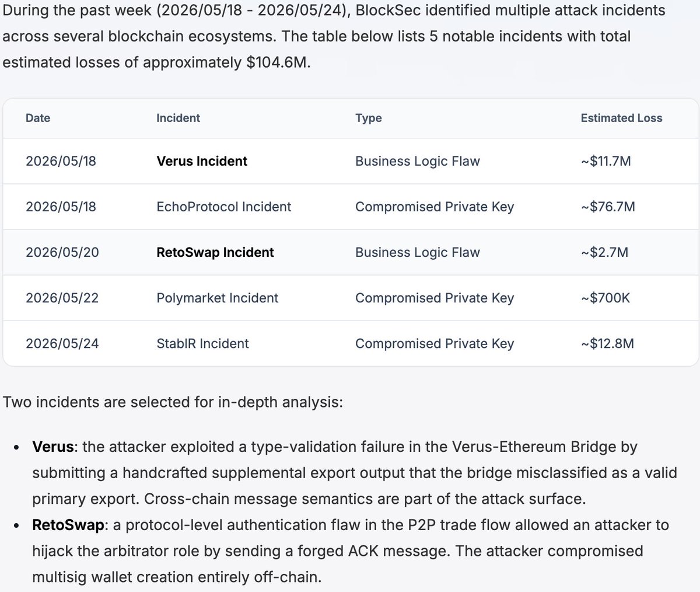Open the Verus Incident link
Screen dimensions: 700x592
202,161
